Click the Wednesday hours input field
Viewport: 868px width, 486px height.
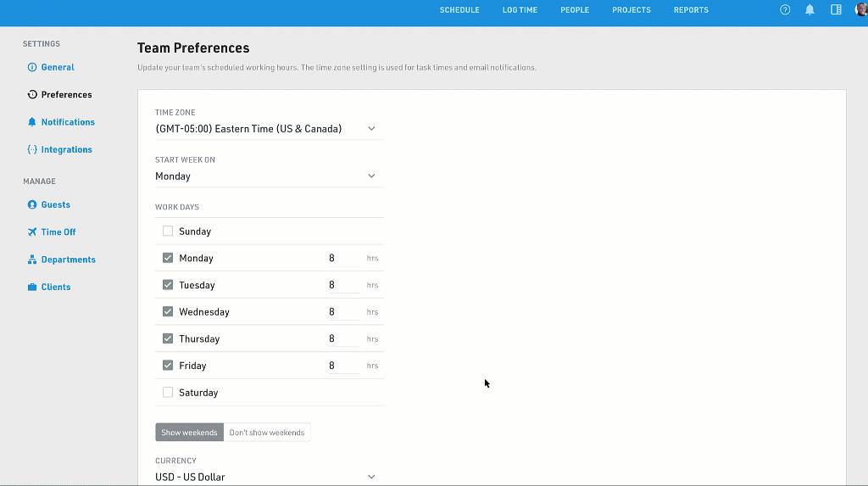point(342,312)
